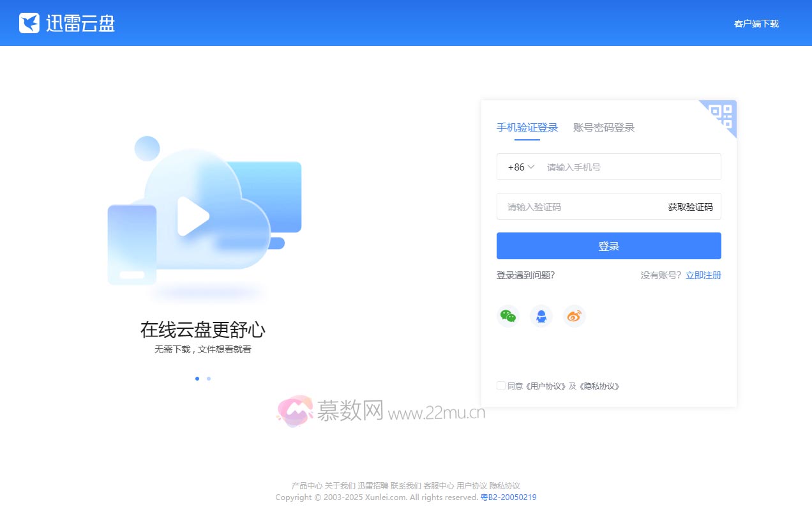Sign in with the WeChat icon
This screenshot has width=812, height=523.
tap(508, 315)
